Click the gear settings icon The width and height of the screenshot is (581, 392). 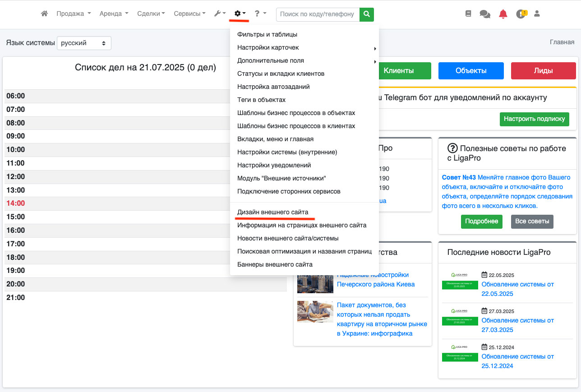click(x=240, y=14)
